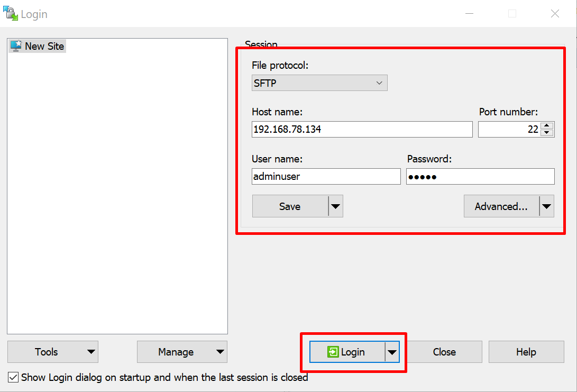The image size is (577, 392).
Task: Open Help for the login dialog
Action: [526, 352]
